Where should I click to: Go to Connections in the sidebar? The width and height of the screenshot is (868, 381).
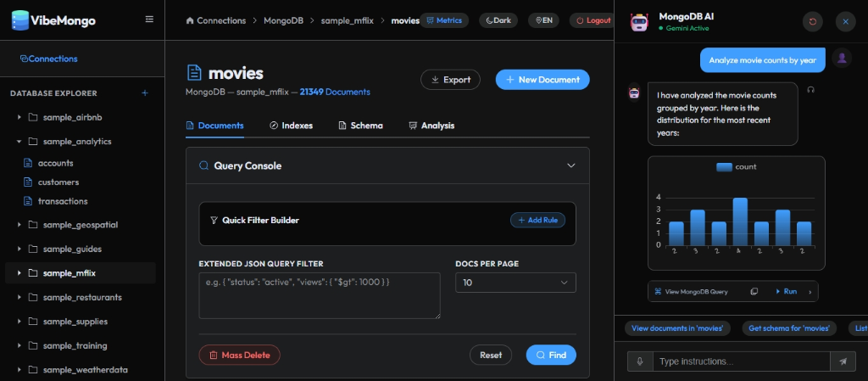point(48,59)
